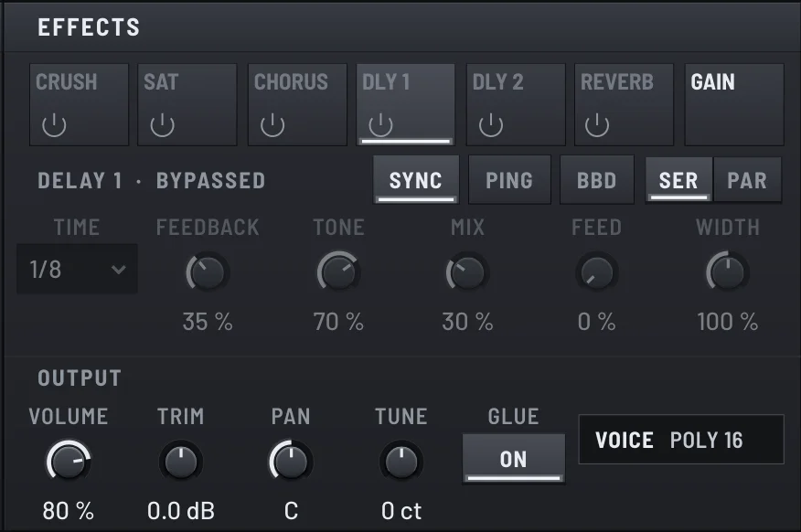The height and width of the screenshot is (532, 801).
Task: Select the DLY 1 effect tab
Action: coord(406,105)
